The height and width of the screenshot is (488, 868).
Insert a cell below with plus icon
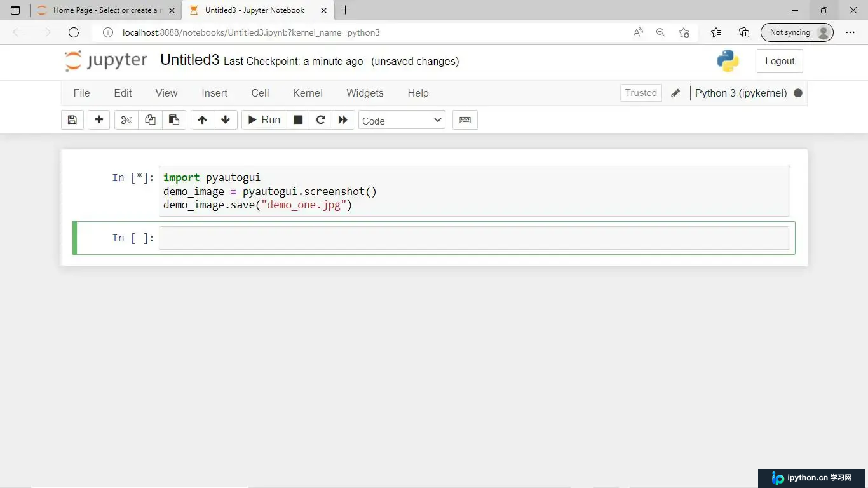pyautogui.click(x=98, y=120)
